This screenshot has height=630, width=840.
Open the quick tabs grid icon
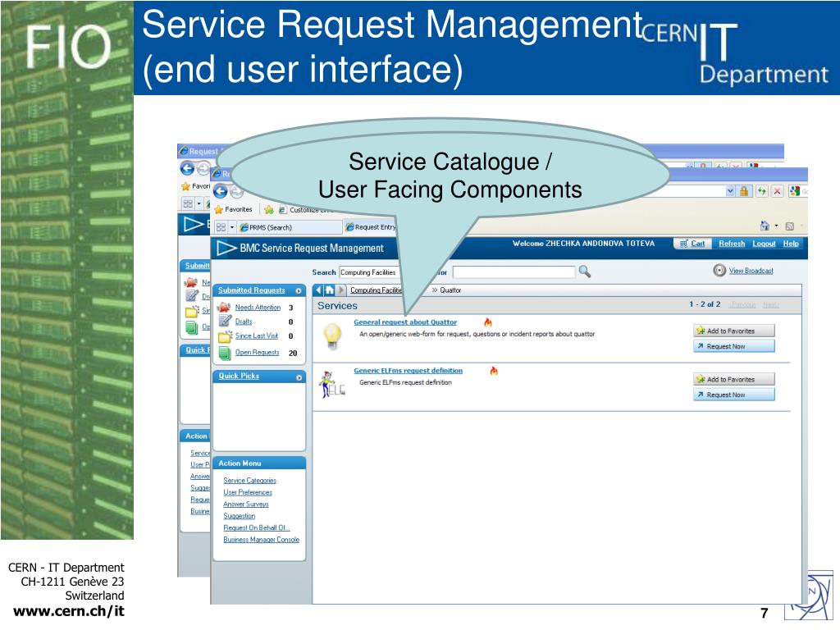tap(221, 227)
